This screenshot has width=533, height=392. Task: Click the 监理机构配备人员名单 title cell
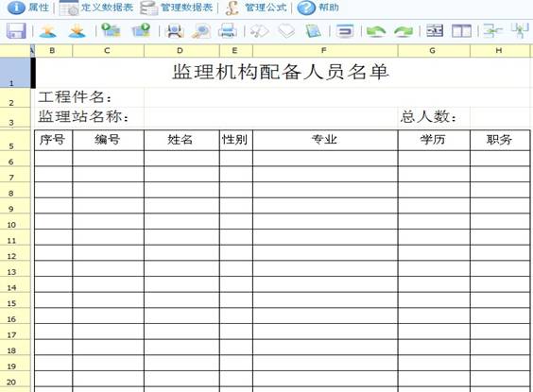[283, 73]
